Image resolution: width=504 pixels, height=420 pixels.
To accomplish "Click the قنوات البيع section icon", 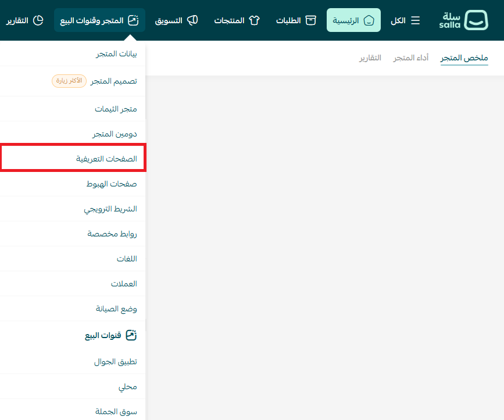I will (131, 335).
